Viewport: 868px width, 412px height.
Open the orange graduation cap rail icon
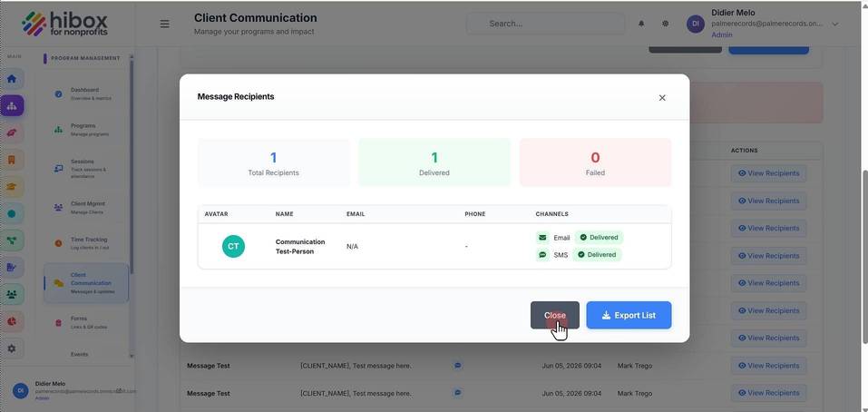pos(12,187)
